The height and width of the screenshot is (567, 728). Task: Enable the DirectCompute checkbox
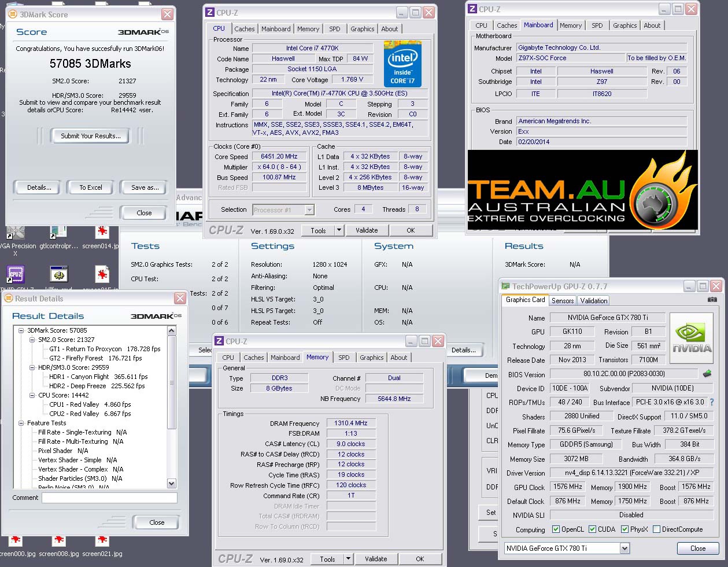(656, 529)
